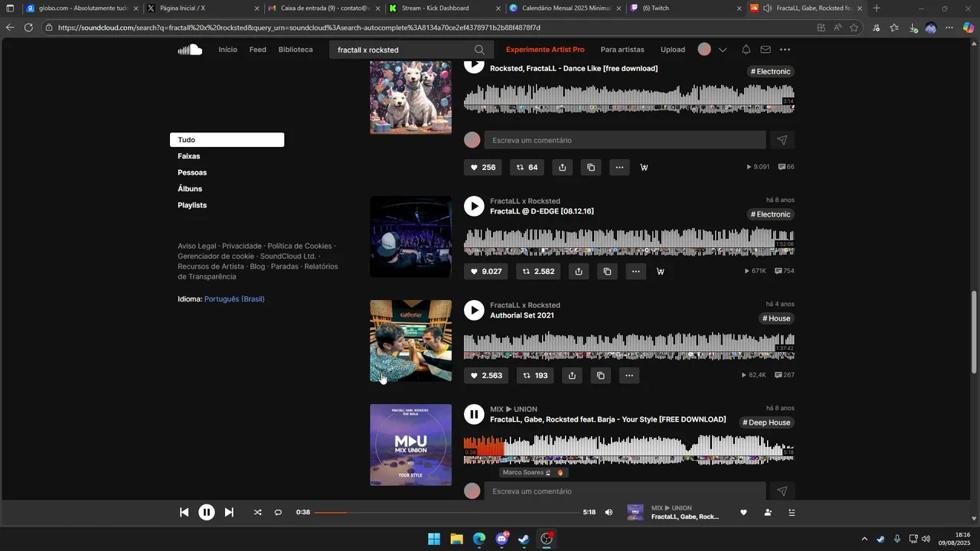Image resolution: width=980 pixels, height=551 pixels.
Task: Copy link of D-EDGE track
Action: [607, 272]
